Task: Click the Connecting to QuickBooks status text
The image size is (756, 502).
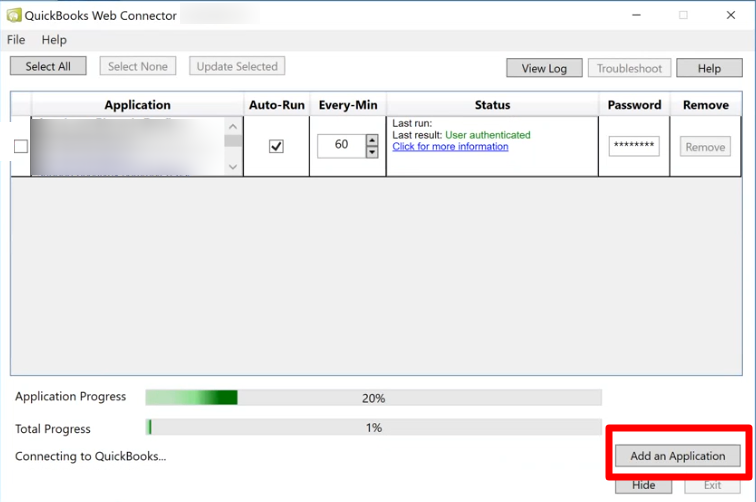Action: coord(91,456)
